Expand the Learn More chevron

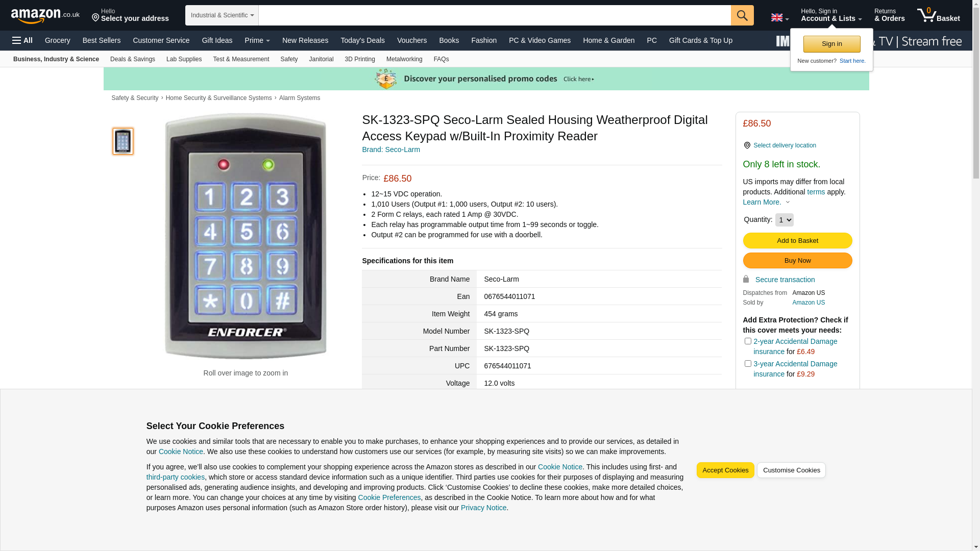click(788, 202)
